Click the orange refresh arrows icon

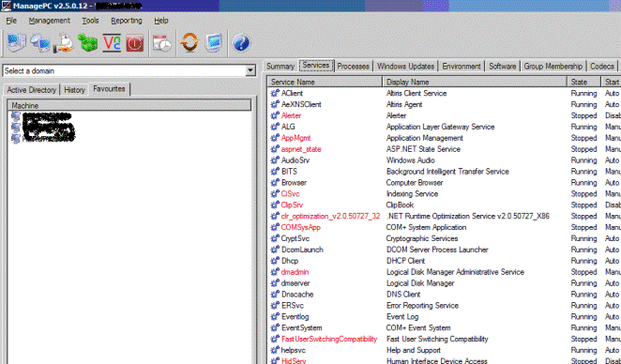click(x=189, y=43)
